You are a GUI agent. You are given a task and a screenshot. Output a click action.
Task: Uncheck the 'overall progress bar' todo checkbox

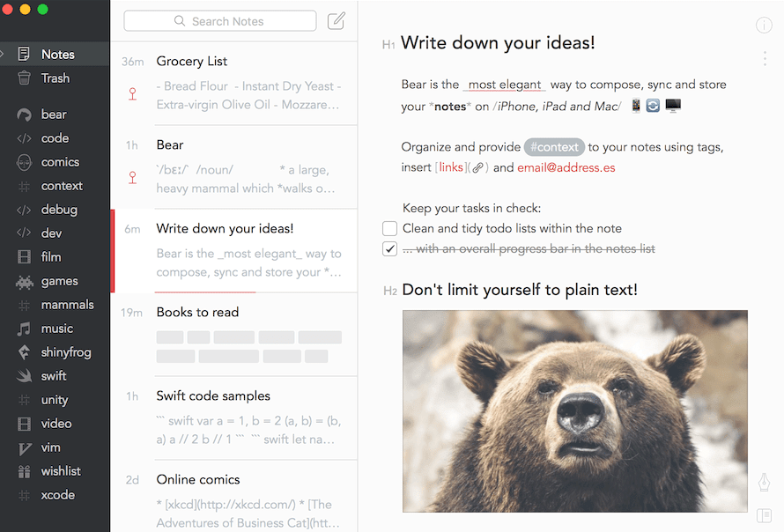389,249
